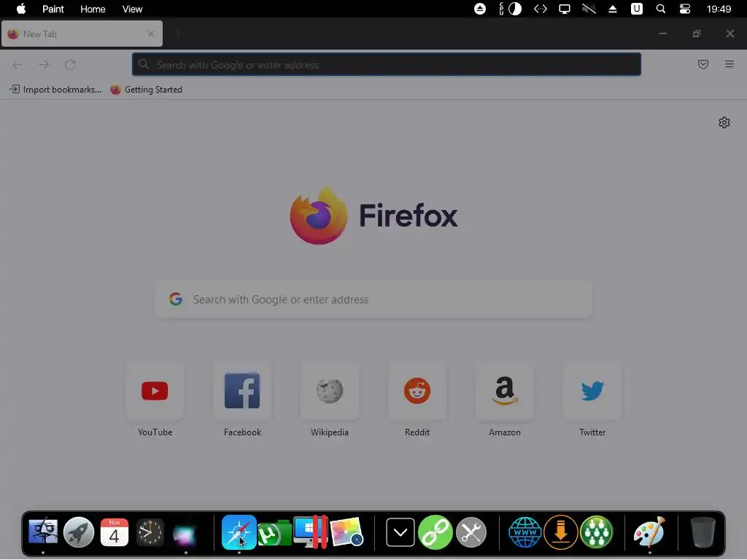The height and width of the screenshot is (560, 747).
Task: Restore down the Firefox window
Action: (x=697, y=34)
